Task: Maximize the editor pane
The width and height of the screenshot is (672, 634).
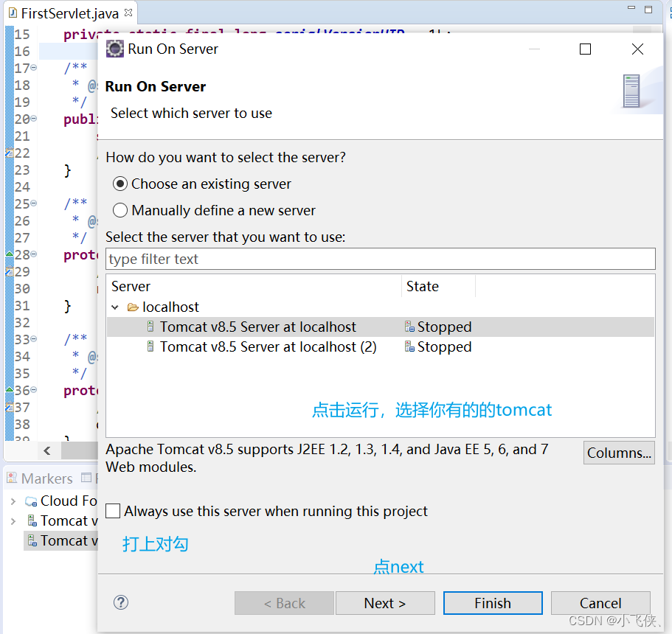Action: tap(648, 10)
